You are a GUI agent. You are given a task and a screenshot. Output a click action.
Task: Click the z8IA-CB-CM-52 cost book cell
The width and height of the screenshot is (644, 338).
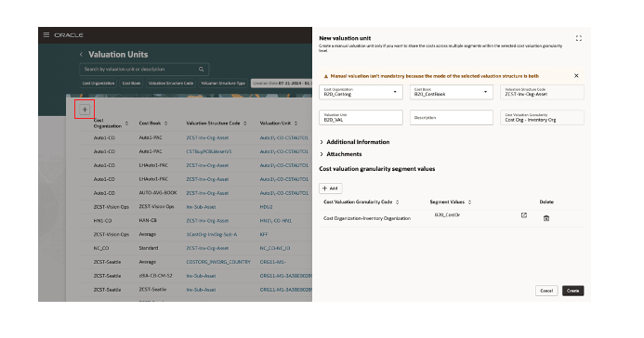tap(156, 276)
